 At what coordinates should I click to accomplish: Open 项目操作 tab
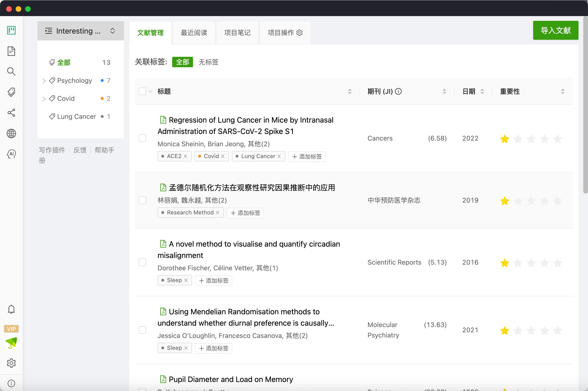click(285, 33)
